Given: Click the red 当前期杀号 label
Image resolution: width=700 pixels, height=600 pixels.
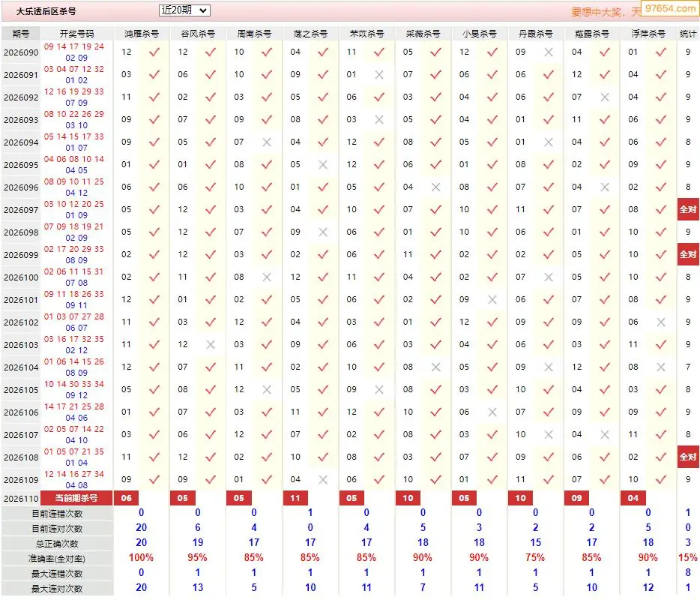Looking at the screenshot, I should pyautogui.click(x=76, y=498).
